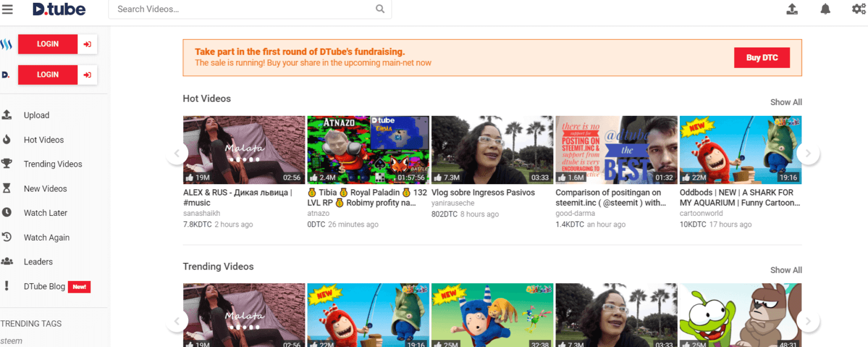Open the hamburger menu icon
The width and height of the screenshot is (868, 347).
(7, 9)
